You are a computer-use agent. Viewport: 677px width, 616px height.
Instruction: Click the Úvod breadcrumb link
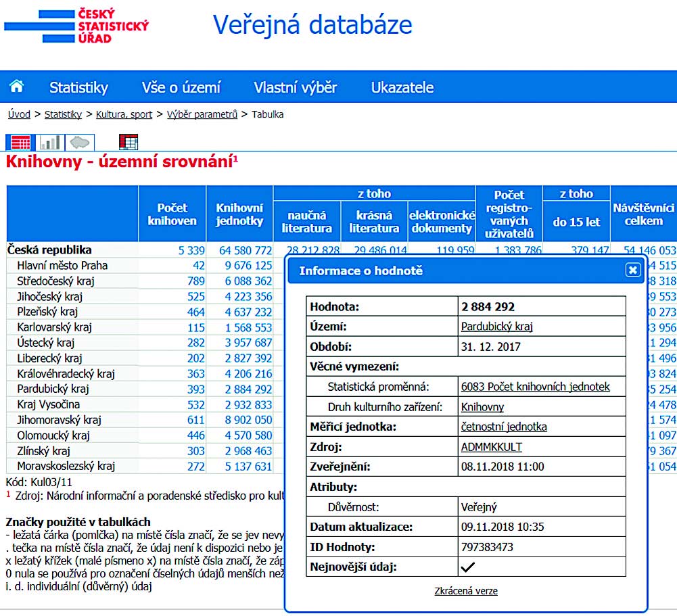click(19, 114)
